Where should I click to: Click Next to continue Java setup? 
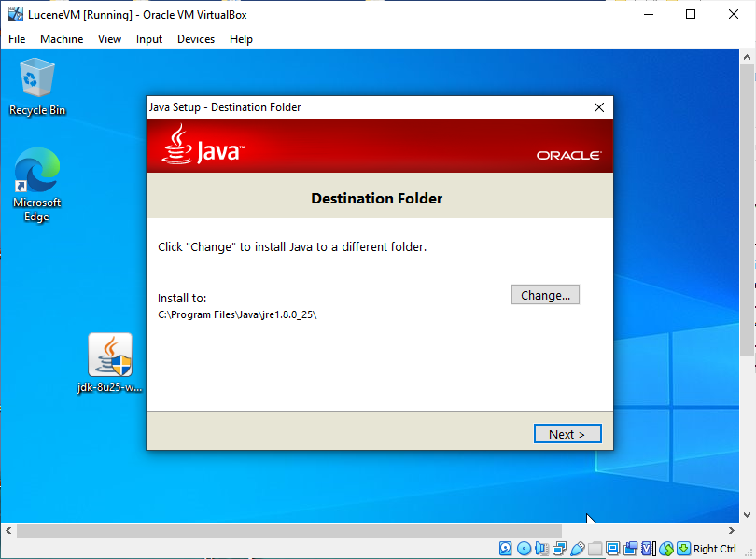567,434
